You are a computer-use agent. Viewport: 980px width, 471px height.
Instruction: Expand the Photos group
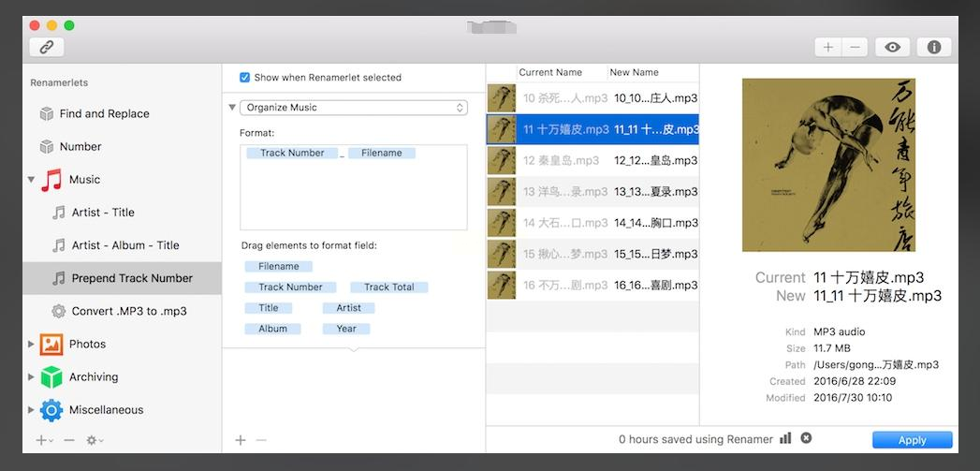[x=31, y=344]
